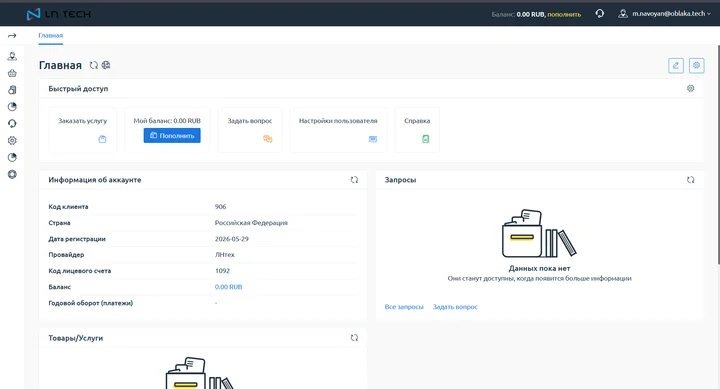The image size is (720, 389).
Task: Open the m.navoyan@oblaka.tech account dropdown
Action: 671,14
